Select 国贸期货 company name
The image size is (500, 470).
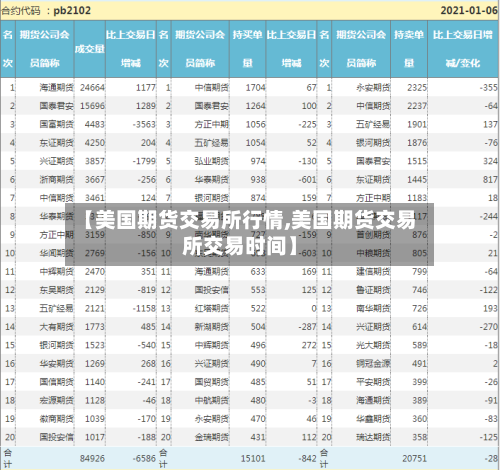[x=212, y=382]
